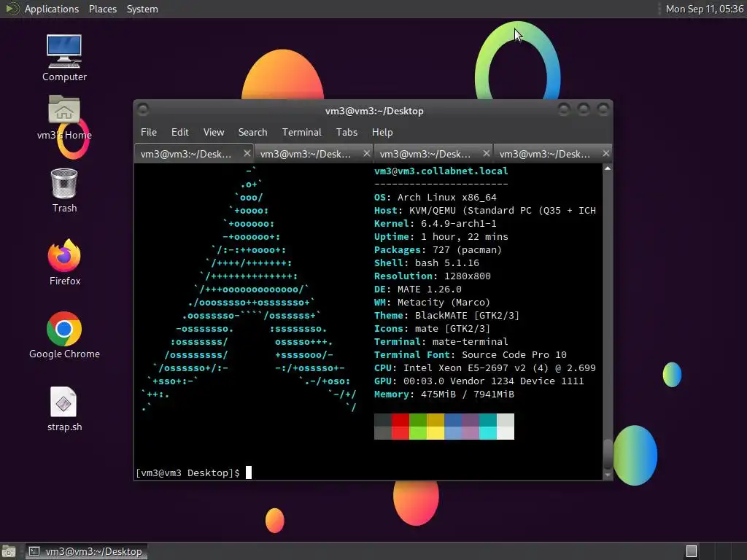Open the System menu
The width and height of the screenshot is (747, 560).
pos(142,9)
